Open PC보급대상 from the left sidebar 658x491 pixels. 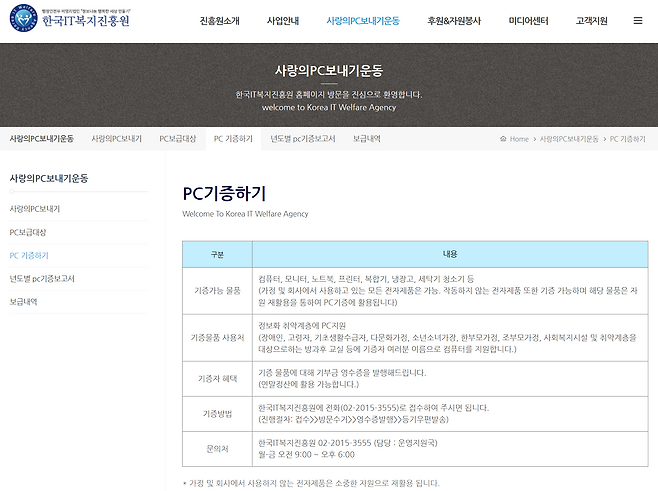(29, 232)
